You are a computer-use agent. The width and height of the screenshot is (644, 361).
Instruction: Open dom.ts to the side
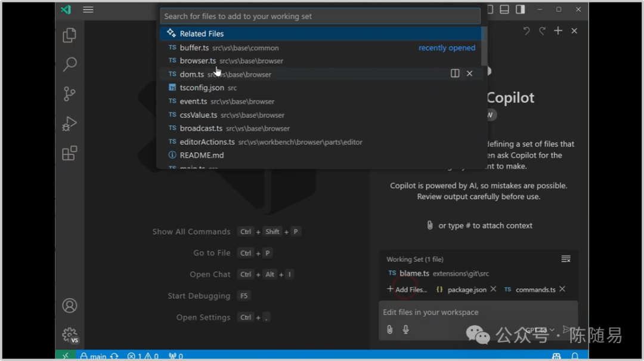[x=454, y=73]
